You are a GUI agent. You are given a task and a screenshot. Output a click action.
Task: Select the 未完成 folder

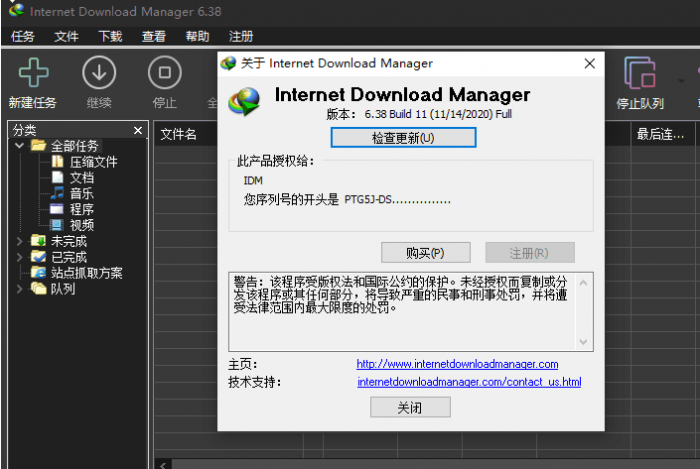69,241
